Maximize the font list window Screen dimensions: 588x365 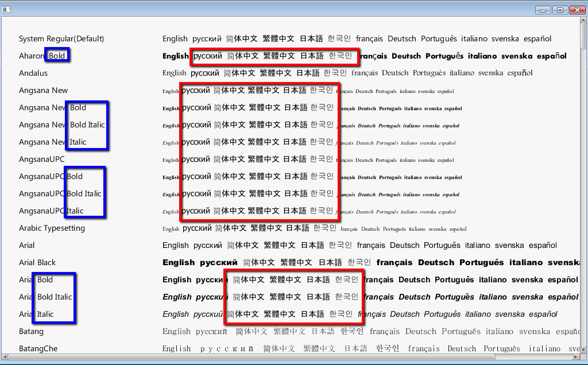coord(560,10)
